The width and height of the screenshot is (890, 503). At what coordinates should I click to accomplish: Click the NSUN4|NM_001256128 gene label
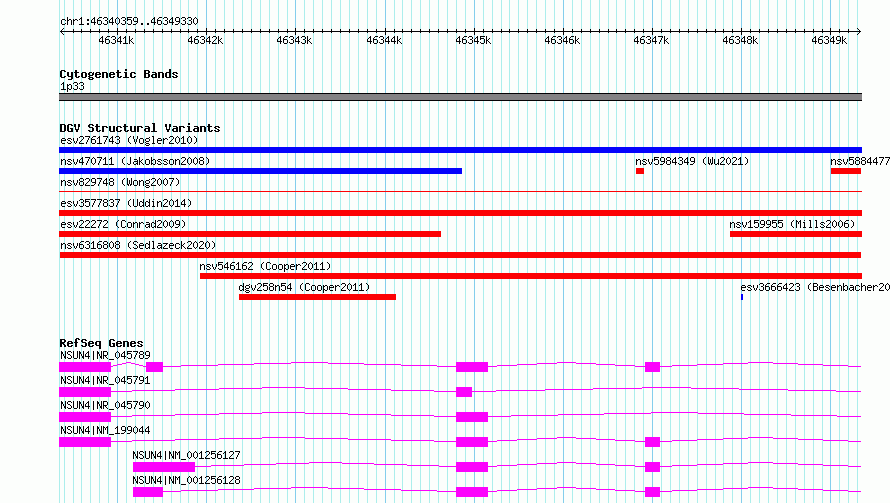(186, 480)
